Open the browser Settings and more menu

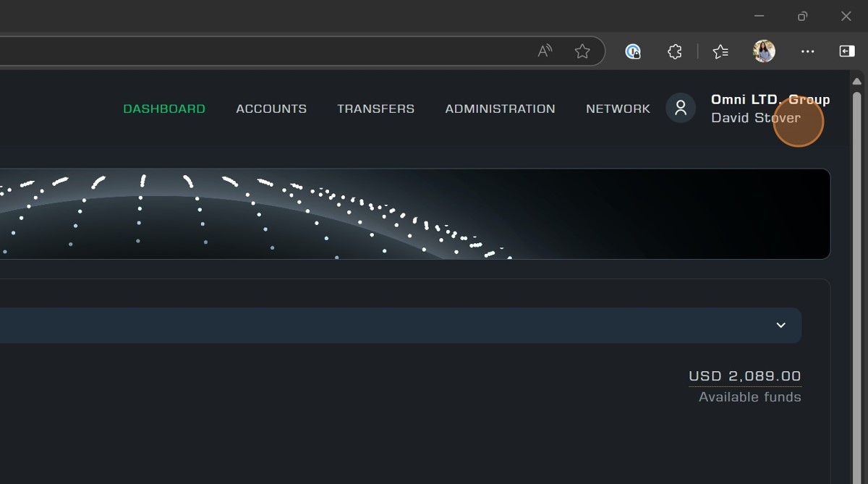(807, 51)
